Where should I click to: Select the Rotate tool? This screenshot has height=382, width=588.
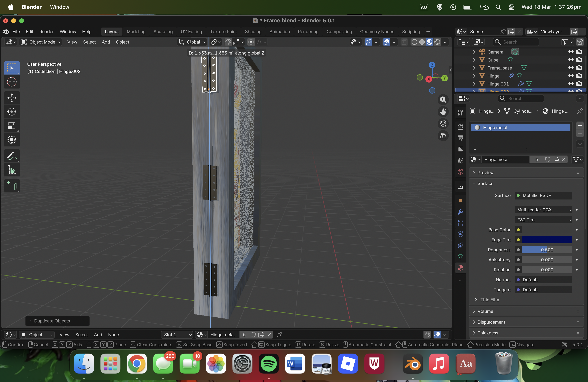(x=12, y=112)
